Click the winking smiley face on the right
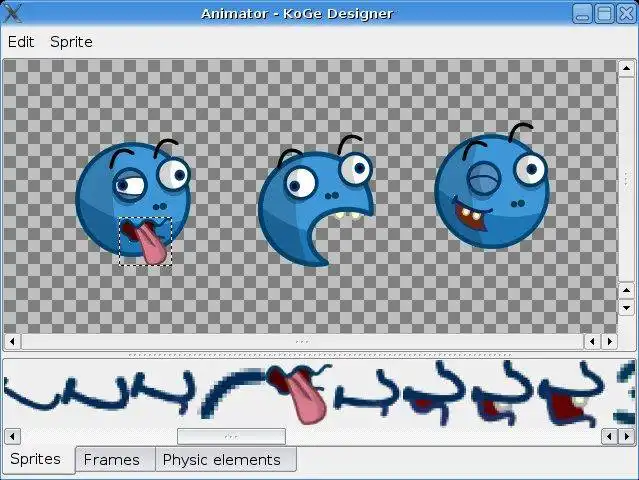Image resolution: width=639 pixels, height=480 pixels. (492, 187)
